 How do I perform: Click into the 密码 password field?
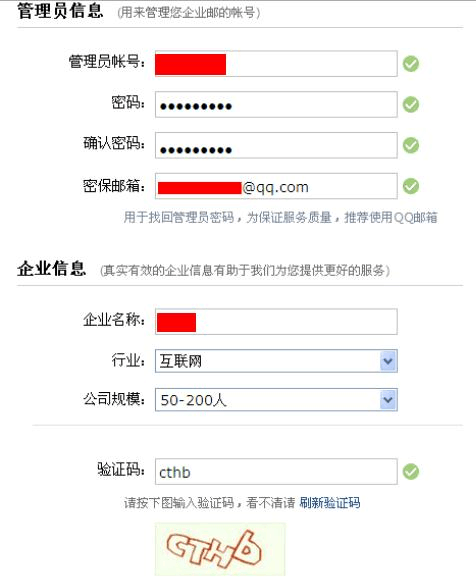(x=276, y=104)
